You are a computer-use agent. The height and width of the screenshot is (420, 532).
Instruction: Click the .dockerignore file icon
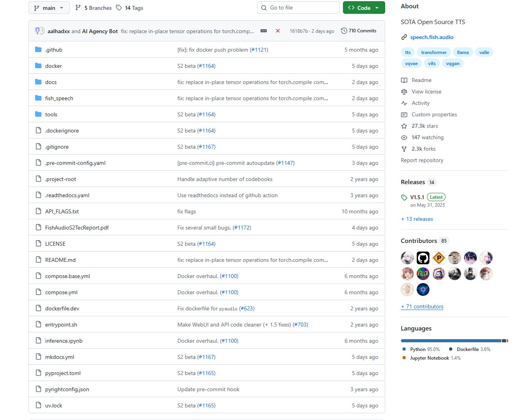(38, 131)
